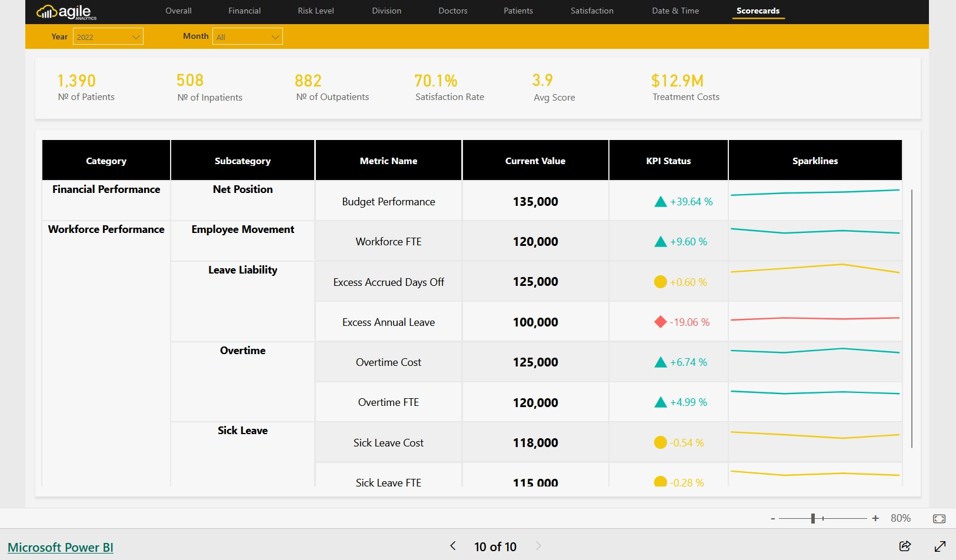
Task: Click the Excess Annual Leave metric
Action: click(388, 322)
